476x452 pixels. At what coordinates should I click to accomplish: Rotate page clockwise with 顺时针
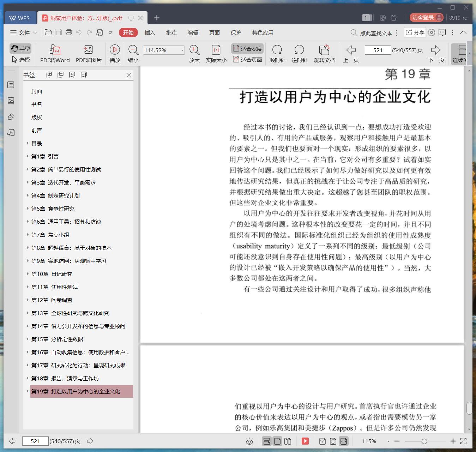tap(277, 50)
